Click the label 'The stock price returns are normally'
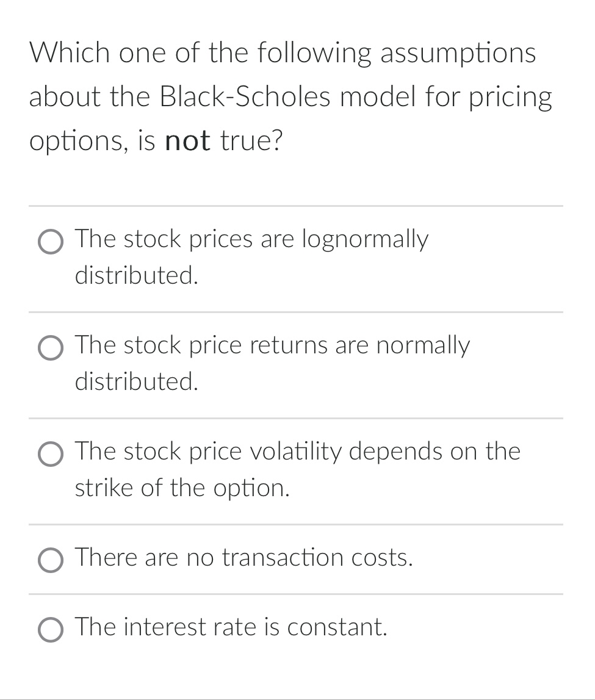This screenshot has height=700, width=595. tap(272, 345)
